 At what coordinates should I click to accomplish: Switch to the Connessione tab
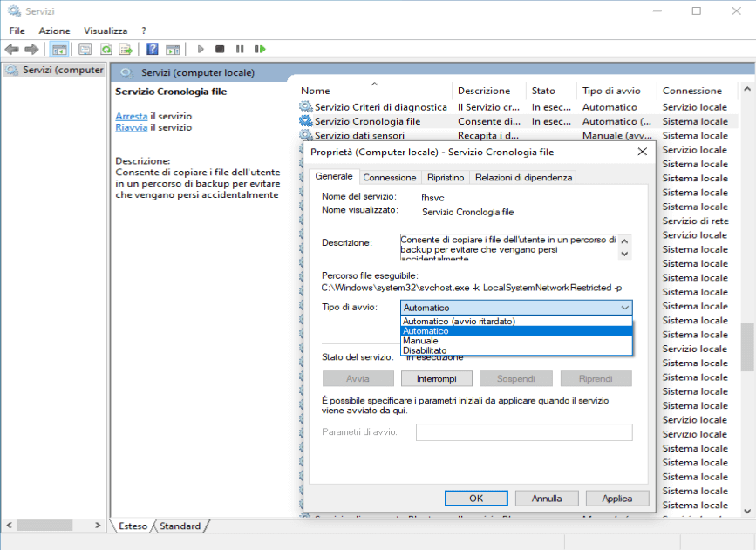click(x=390, y=178)
